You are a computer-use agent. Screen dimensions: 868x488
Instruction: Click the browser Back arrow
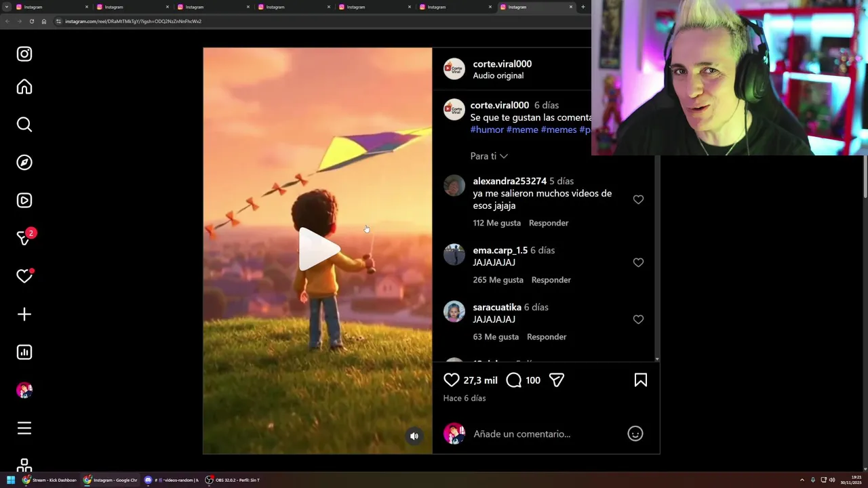pos(7,21)
